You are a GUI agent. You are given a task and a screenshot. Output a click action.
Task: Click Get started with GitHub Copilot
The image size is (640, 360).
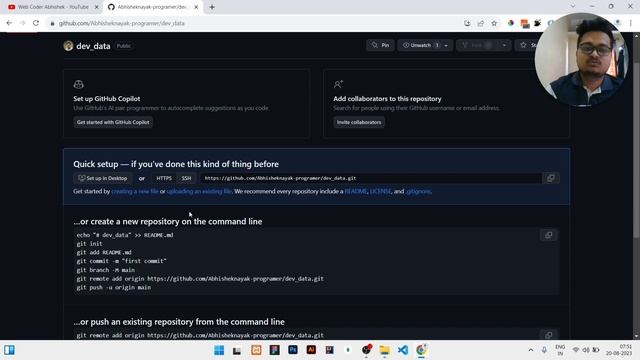(x=113, y=122)
